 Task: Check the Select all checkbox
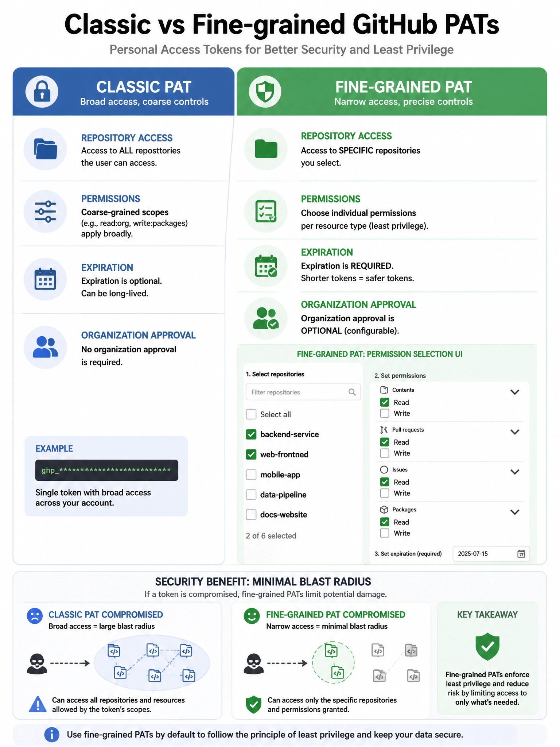coord(251,414)
